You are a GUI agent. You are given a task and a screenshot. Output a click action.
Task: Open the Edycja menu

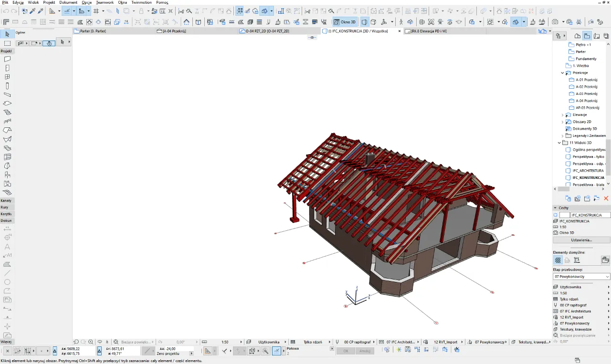[x=18, y=2]
